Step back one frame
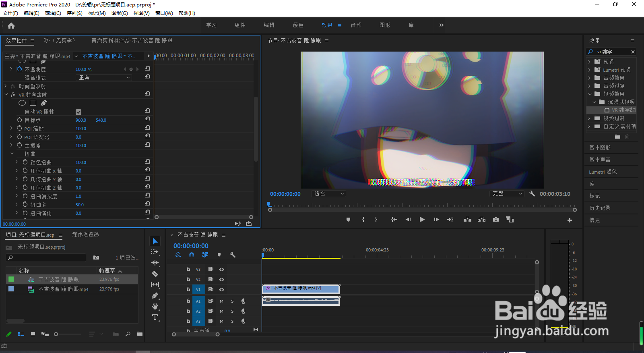Viewport: 644px width, 353px height. (408, 220)
